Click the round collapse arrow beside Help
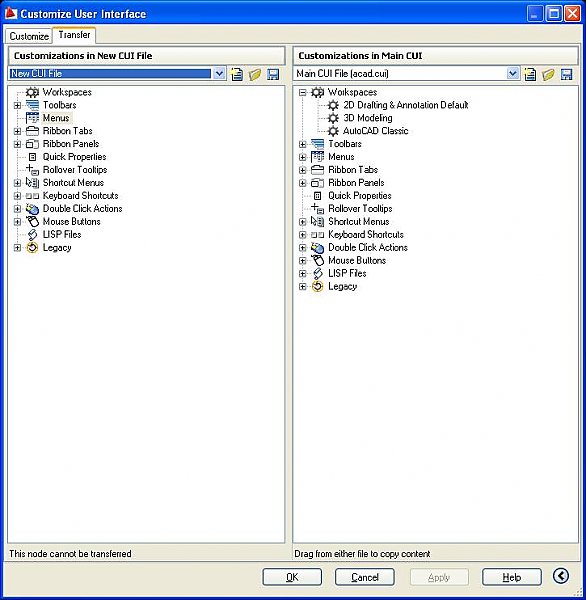The height and width of the screenshot is (600, 586). click(561, 576)
